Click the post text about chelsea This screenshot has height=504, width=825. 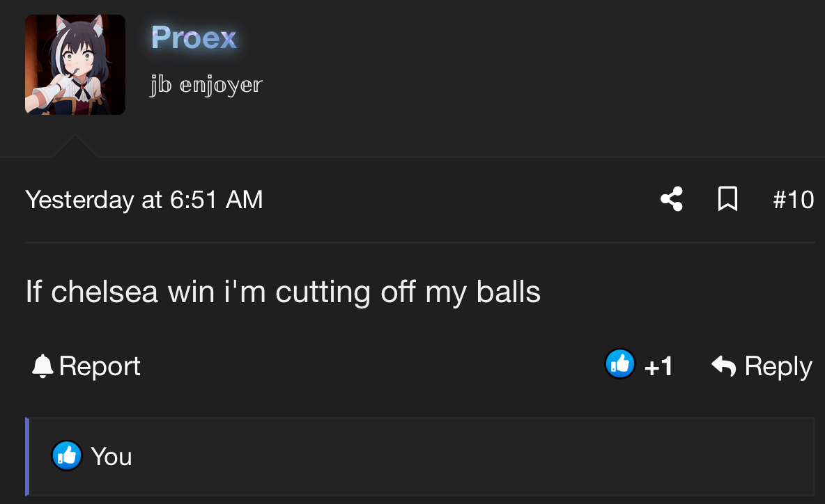[x=283, y=292]
